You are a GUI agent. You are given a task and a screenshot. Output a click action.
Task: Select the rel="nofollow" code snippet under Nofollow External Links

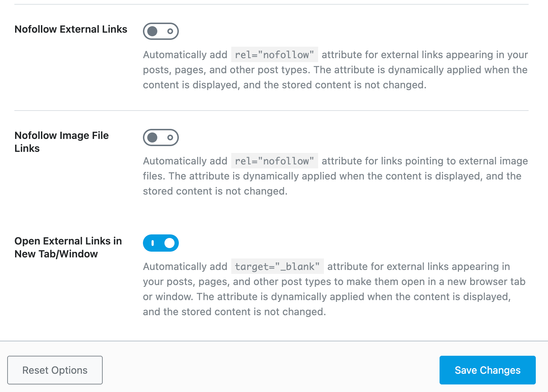tap(274, 55)
